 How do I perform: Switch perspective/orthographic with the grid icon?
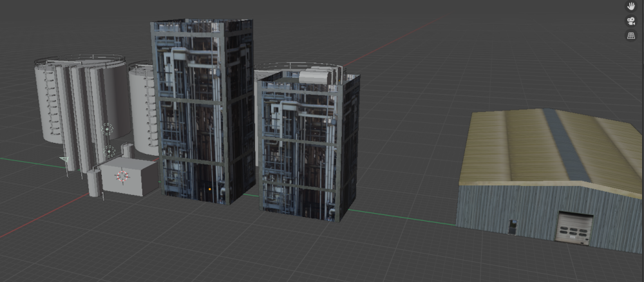(631, 36)
